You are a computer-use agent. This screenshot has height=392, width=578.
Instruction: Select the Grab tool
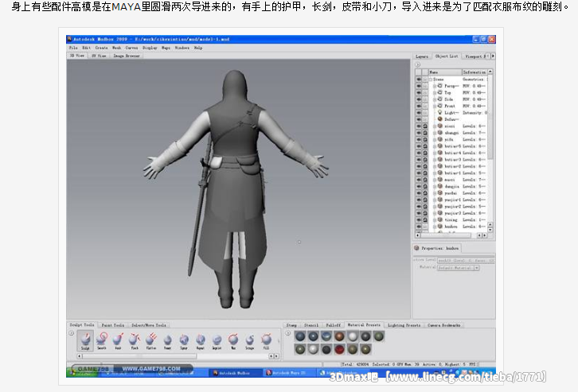click(118, 340)
